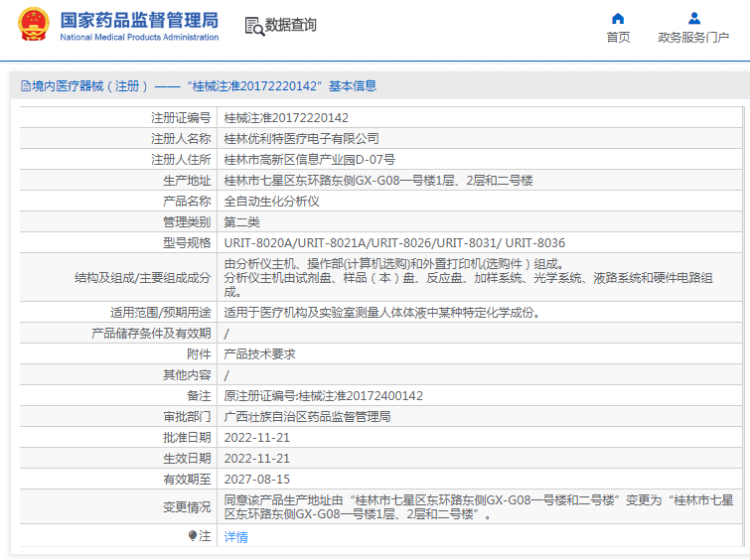Click the 备注 label
This screenshot has height=560, width=750.
pyautogui.click(x=199, y=396)
